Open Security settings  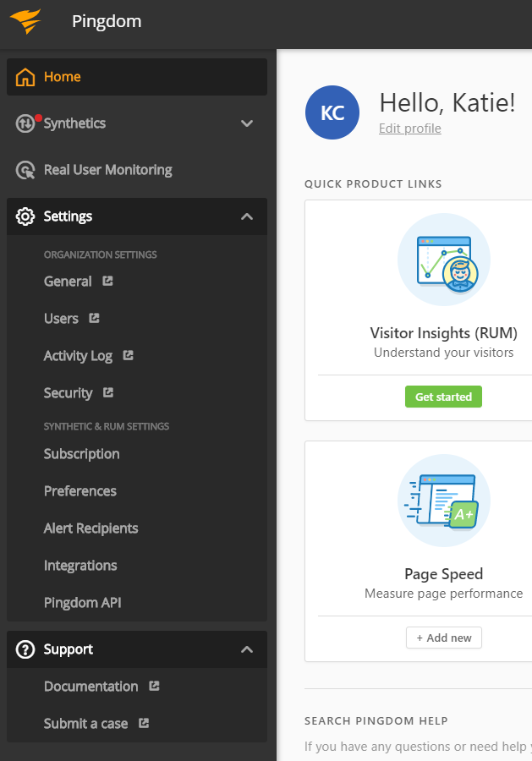tap(68, 393)
